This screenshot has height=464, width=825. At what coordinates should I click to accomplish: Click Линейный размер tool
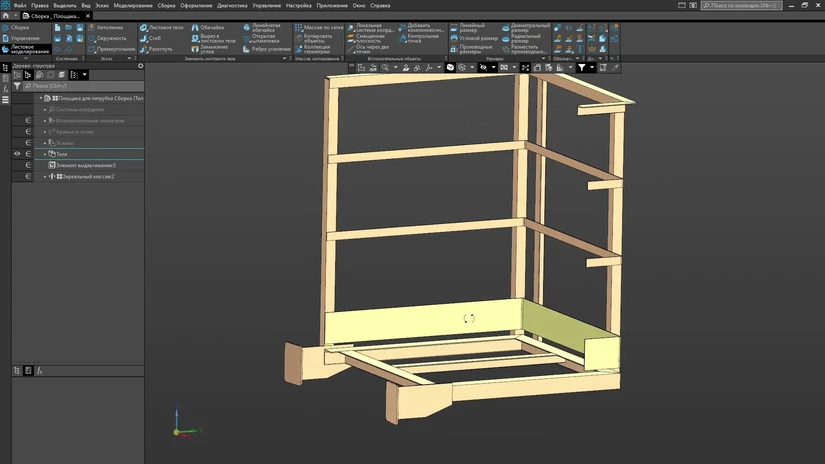tap(467, 27)
